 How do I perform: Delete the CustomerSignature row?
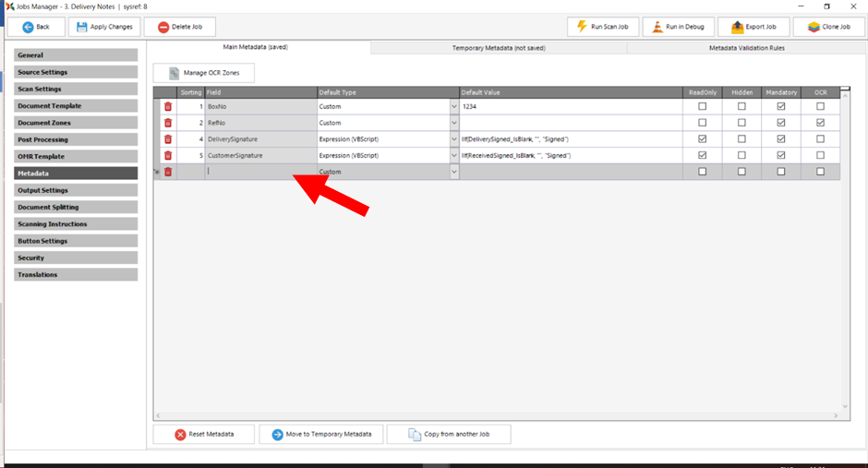(x=167, y=155)
